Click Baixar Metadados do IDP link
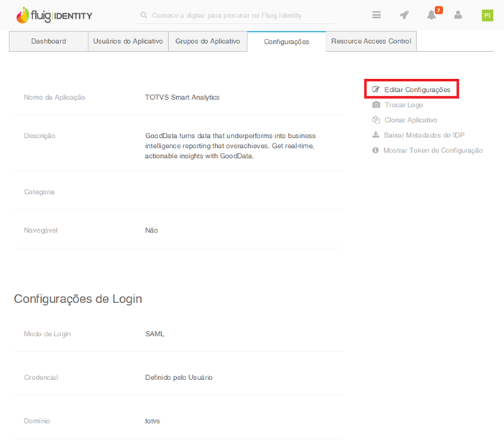Viewport: 504px width, 441px height. tap(424, 135)
